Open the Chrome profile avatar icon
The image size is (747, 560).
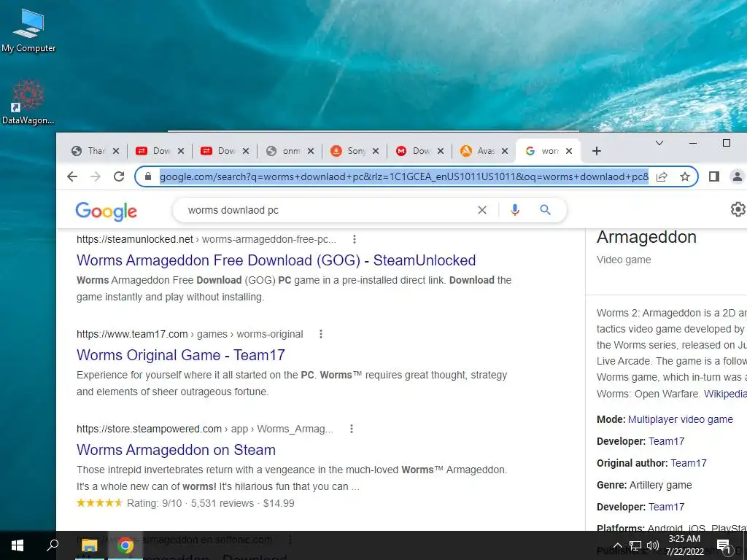(737, 176)
